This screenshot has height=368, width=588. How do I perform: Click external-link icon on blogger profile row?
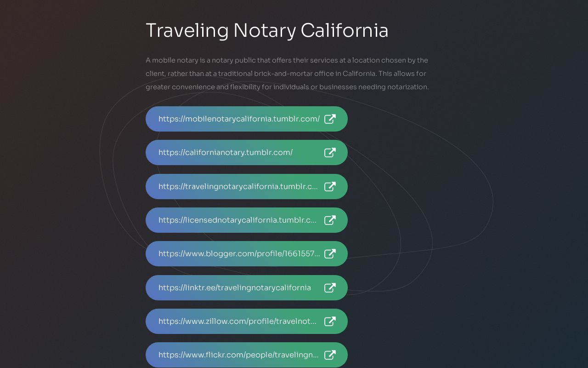(x=330, y=254)
